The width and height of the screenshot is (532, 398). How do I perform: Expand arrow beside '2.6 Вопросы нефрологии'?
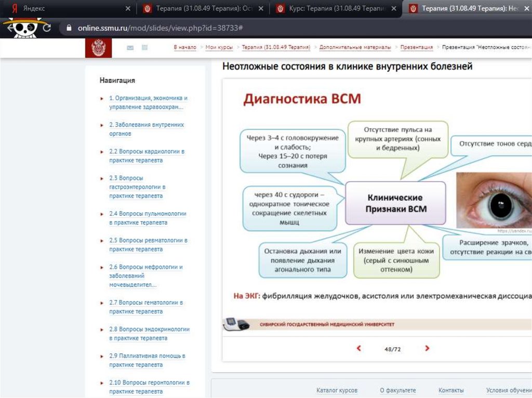coord(102,267)
